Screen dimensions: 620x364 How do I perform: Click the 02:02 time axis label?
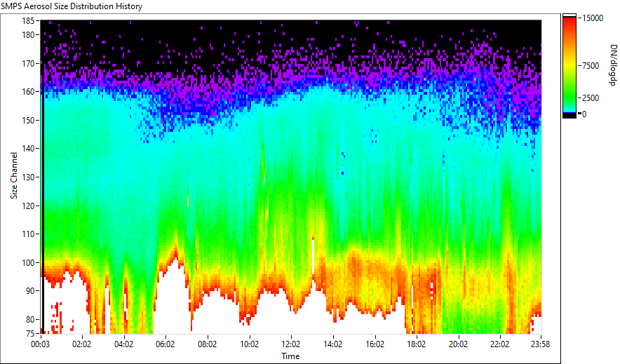(x=81, y=344)
